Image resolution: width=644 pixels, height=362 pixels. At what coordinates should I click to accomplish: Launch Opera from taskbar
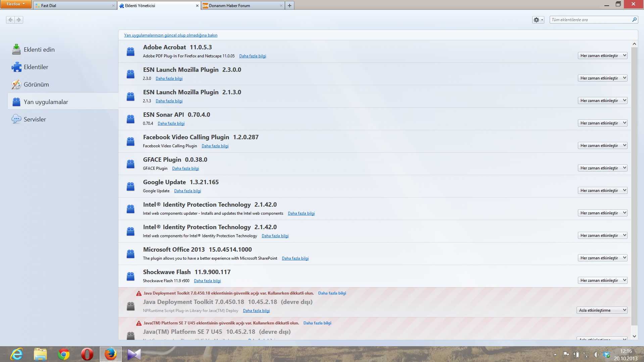point(87,354)
